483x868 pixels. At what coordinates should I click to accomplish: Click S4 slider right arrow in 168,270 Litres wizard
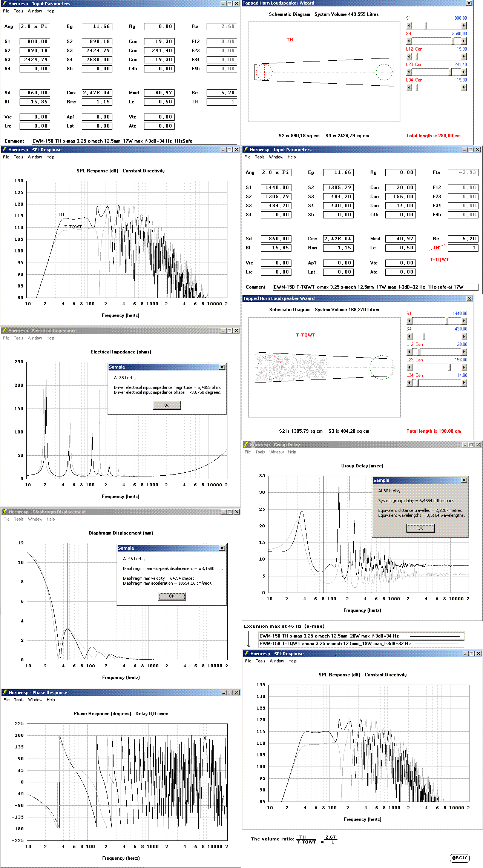click(x=465, y=336)
